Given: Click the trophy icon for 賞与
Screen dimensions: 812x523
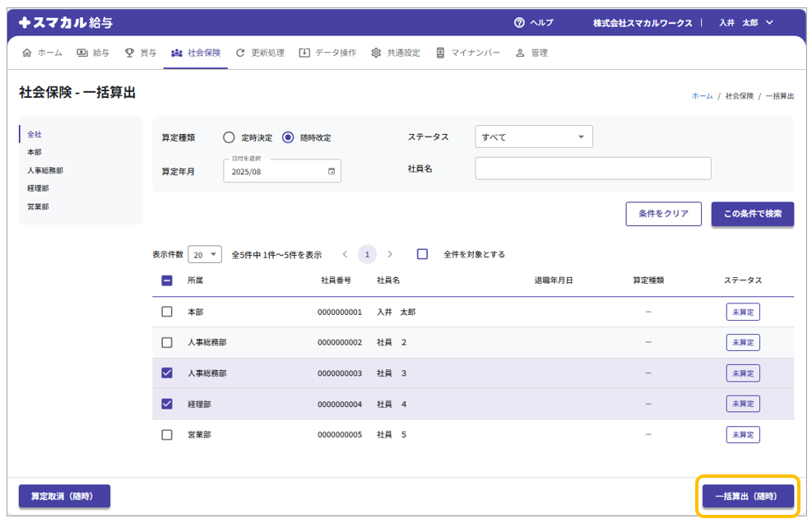Looking at the screenshot, I should [x=129, y=53].
